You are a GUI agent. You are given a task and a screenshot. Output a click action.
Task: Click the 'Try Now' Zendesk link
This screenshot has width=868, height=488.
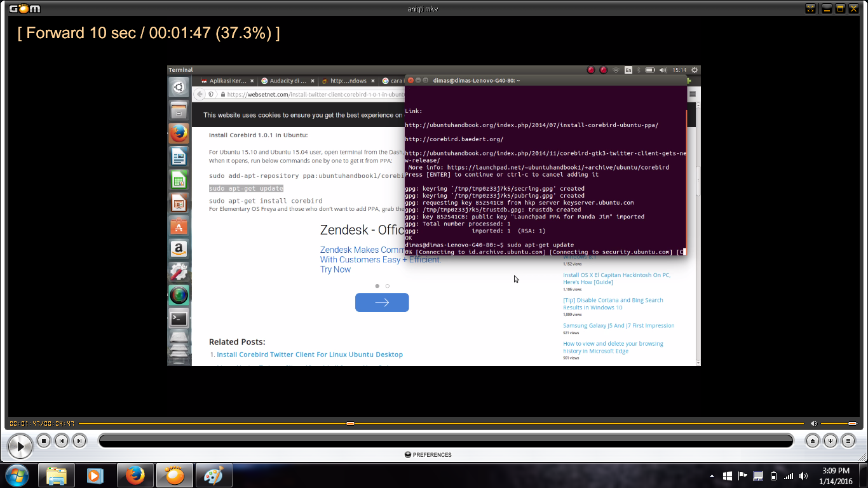click(x=336, y=269)
